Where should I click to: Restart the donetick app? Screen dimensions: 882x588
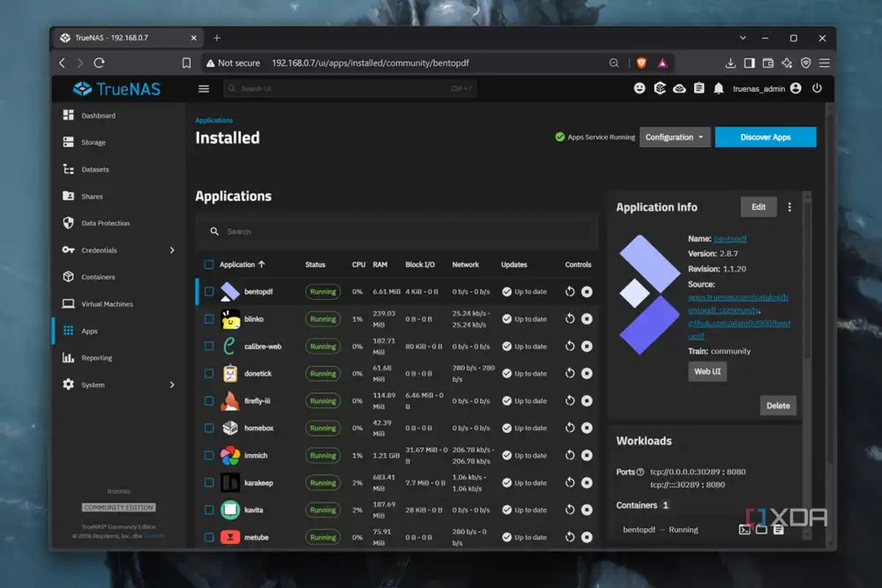pyautogui.click(x=570, y=373)
